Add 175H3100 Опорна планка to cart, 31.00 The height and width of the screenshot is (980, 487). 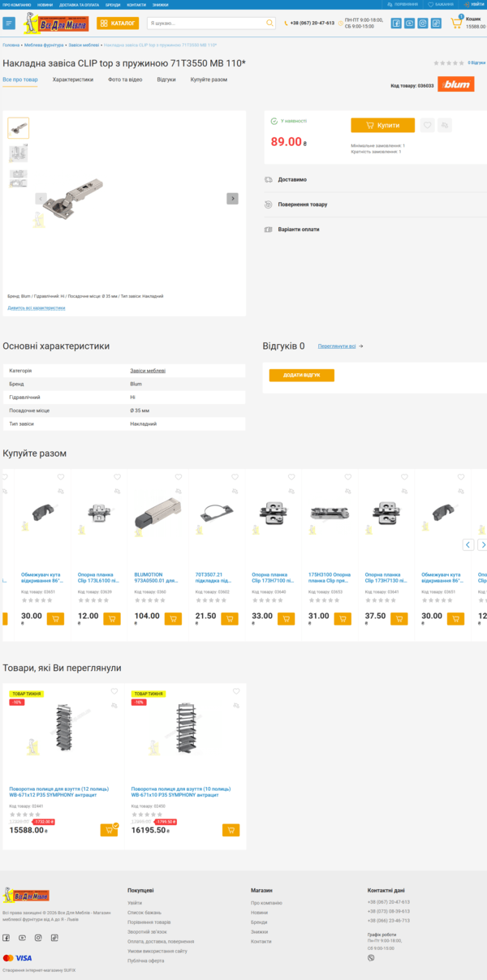click(x=343, y=619)
